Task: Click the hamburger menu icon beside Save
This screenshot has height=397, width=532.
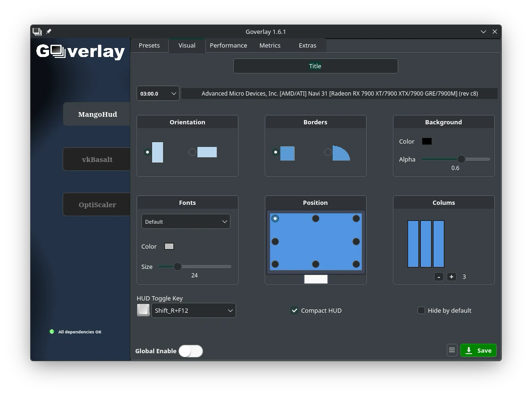Action: coord(451,350)
